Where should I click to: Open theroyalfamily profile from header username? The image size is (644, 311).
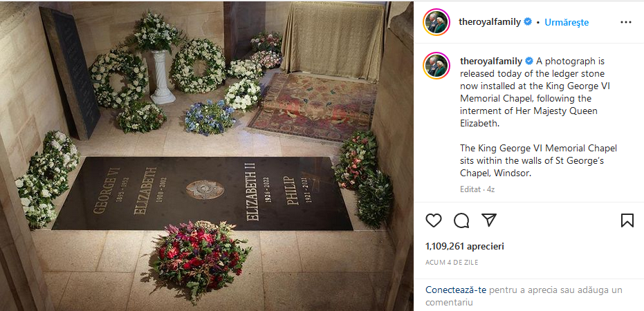pyautogui.click(x=490, y=22)
